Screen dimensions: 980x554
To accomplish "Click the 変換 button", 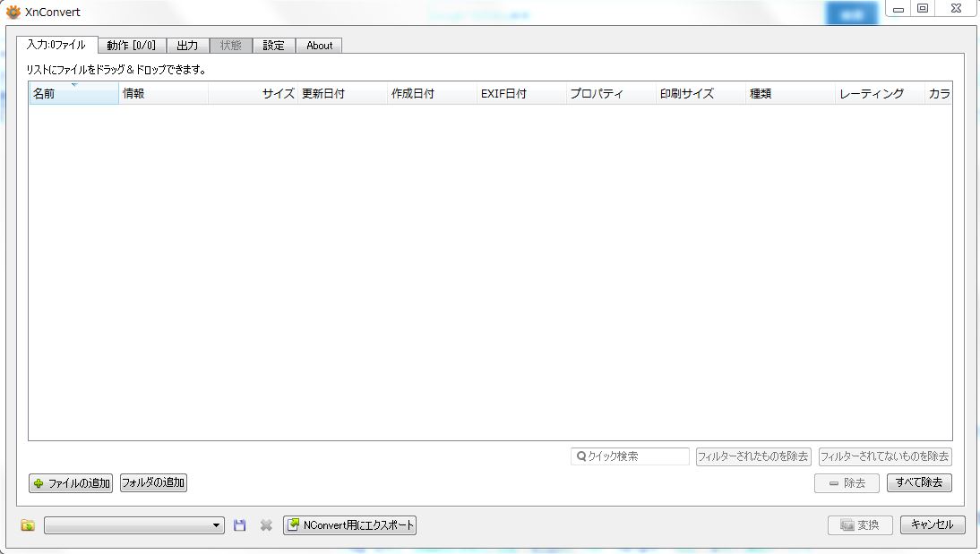I will coord(860,525).
